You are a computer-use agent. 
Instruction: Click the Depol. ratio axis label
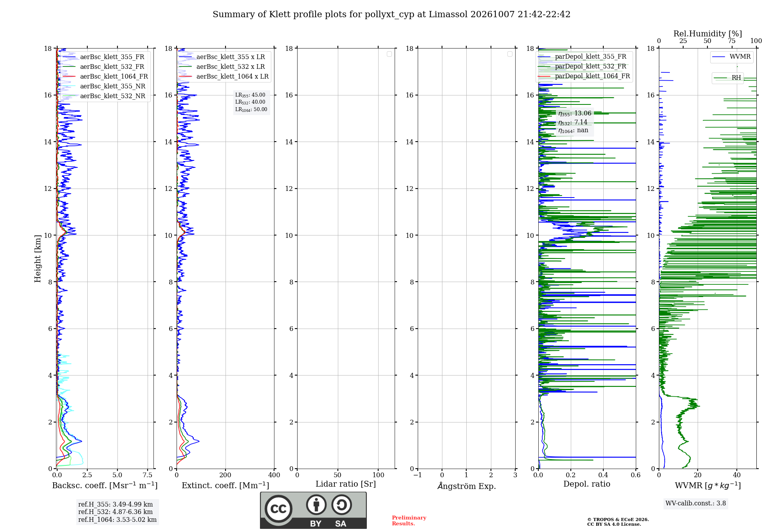tap(587, 484)
